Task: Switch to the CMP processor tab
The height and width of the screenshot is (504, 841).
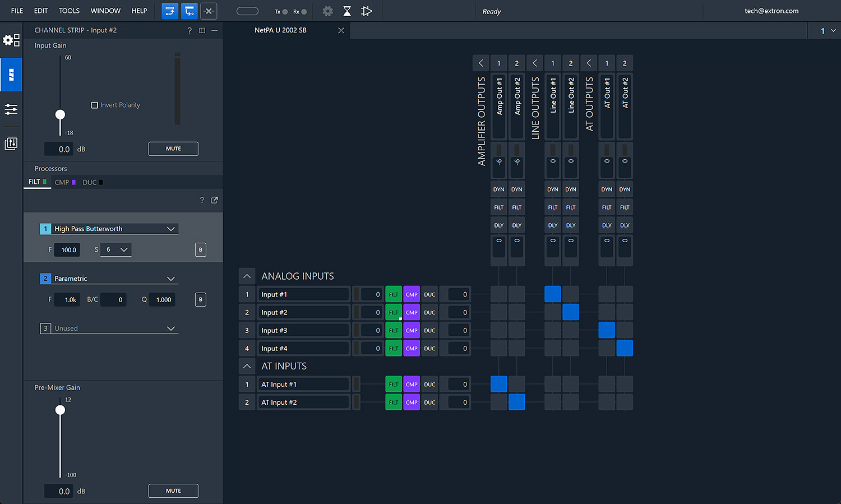Action: coord(65,182)
